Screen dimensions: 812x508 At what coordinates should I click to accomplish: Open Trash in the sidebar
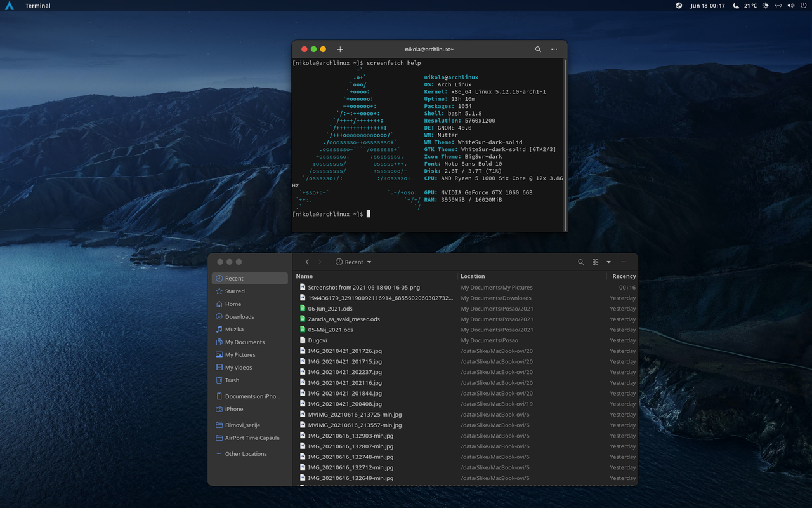(x=250, y=380)
